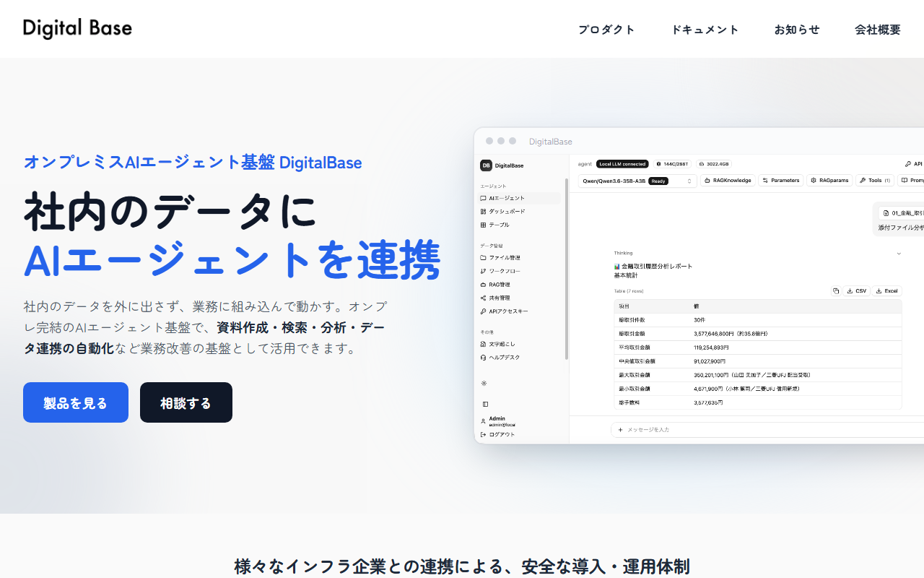924x578 pixels.
Task: Click the sun theme icon in sidebar
Action: 484,384
